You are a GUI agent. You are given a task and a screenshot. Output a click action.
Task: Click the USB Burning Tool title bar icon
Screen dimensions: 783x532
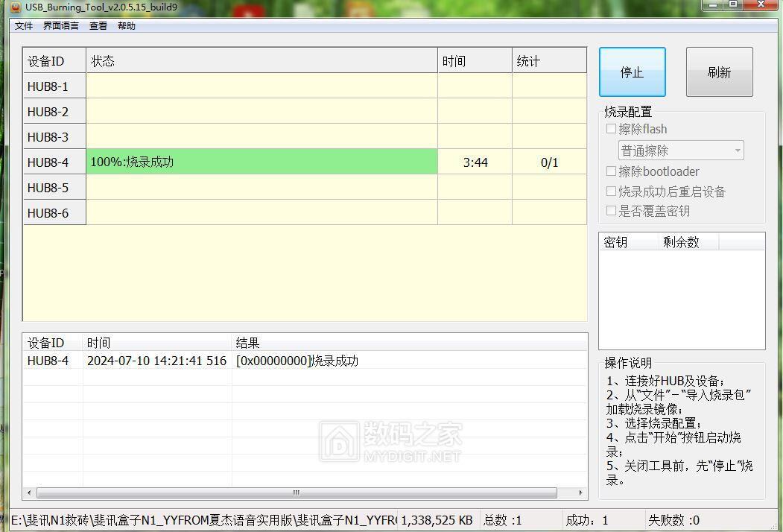click(16, 7)
